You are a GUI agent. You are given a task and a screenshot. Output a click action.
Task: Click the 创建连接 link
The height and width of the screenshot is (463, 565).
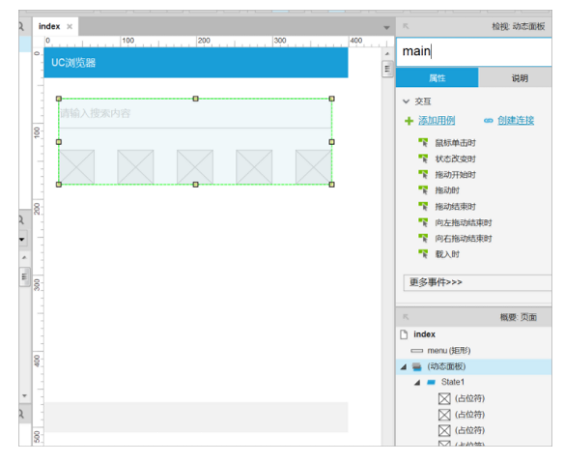(x=515, y=121)
